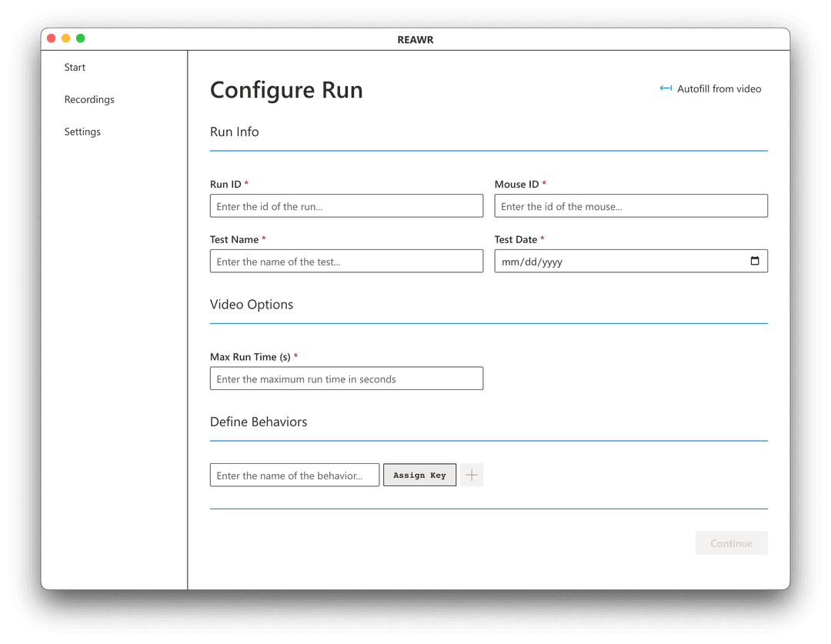This screenshot has width=831, height=644.
Task: Select the Max Run Time input
Action: pyautogui.click(x=346, y=378)
